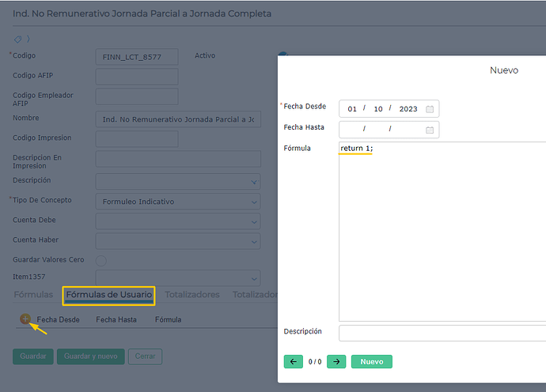Open the Fecha Desde calendar picker
The height and width of the screenshot is (392, 546).
pyautogui.click(x=430, y=109)
